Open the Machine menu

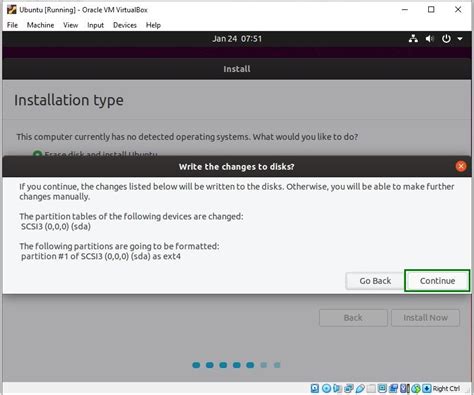[40, 25]
